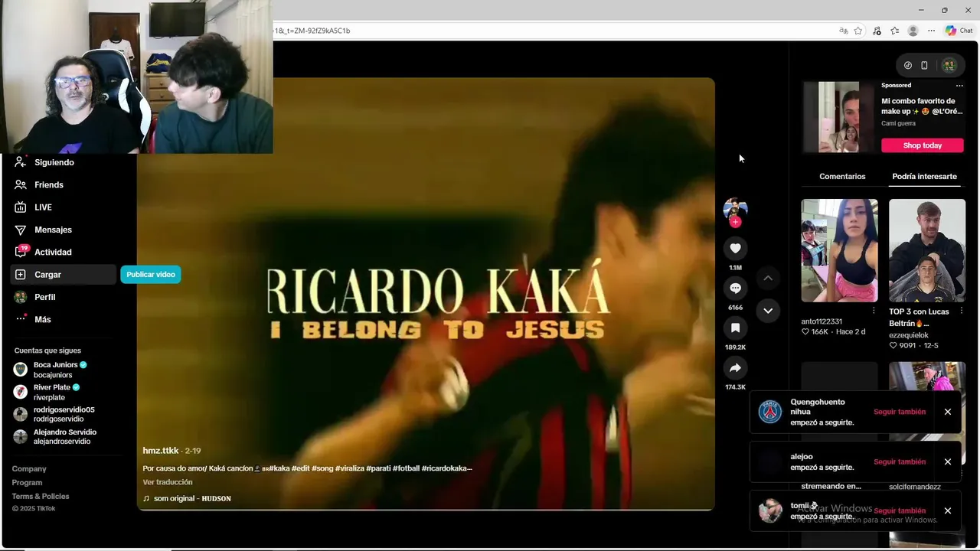Click the Publicar video tooltip button
Screen dimensions: 980x551
pos(151,275)
